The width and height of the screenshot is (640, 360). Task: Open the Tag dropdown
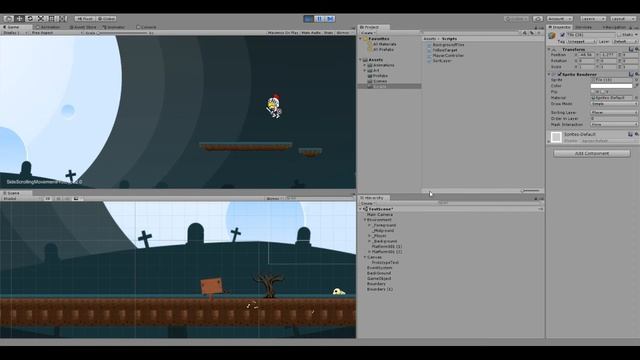[581, 42]
